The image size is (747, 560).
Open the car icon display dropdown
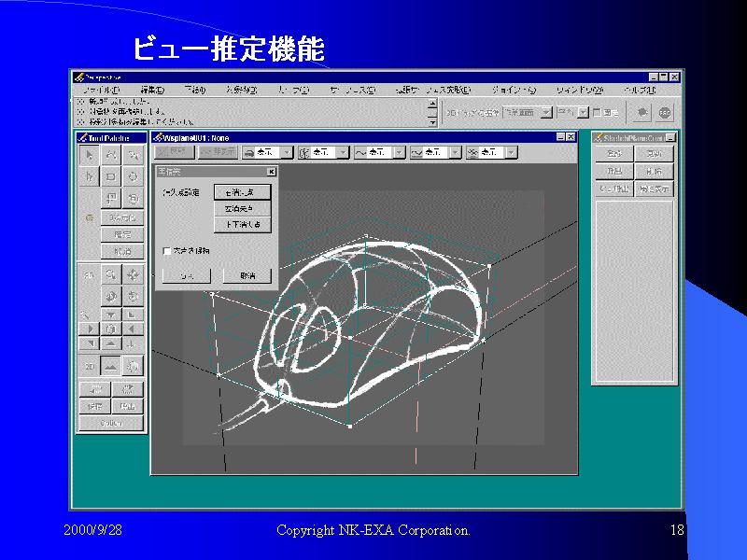tap(287, 152)
